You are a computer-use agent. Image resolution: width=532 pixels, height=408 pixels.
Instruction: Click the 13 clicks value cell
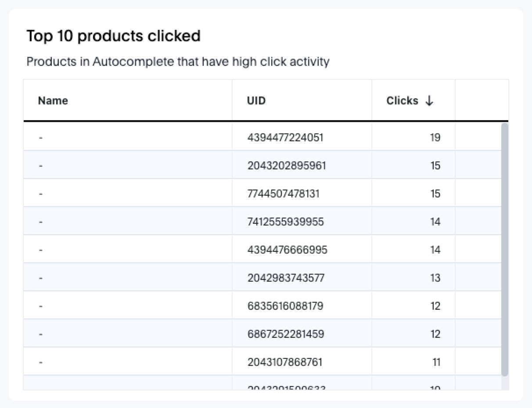[x=435, y=278]
